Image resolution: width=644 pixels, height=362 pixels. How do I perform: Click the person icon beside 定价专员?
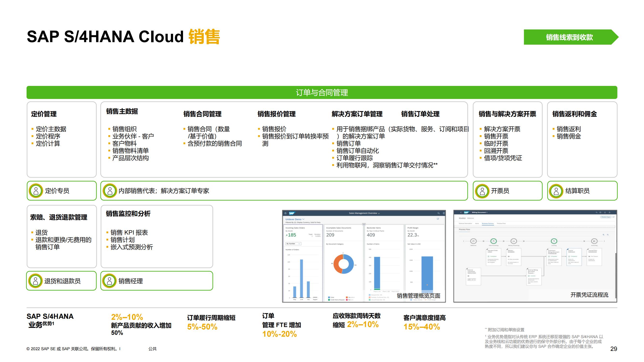(x=36, y=191)
